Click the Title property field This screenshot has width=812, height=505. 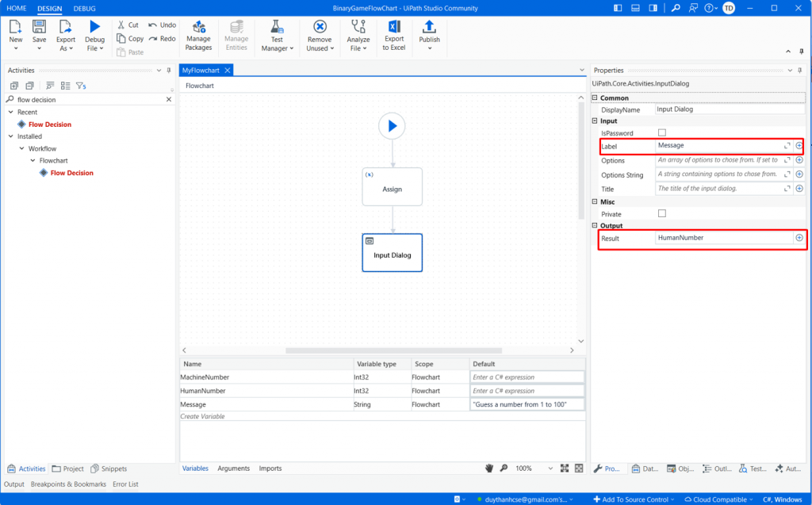[x=718, y=189]
